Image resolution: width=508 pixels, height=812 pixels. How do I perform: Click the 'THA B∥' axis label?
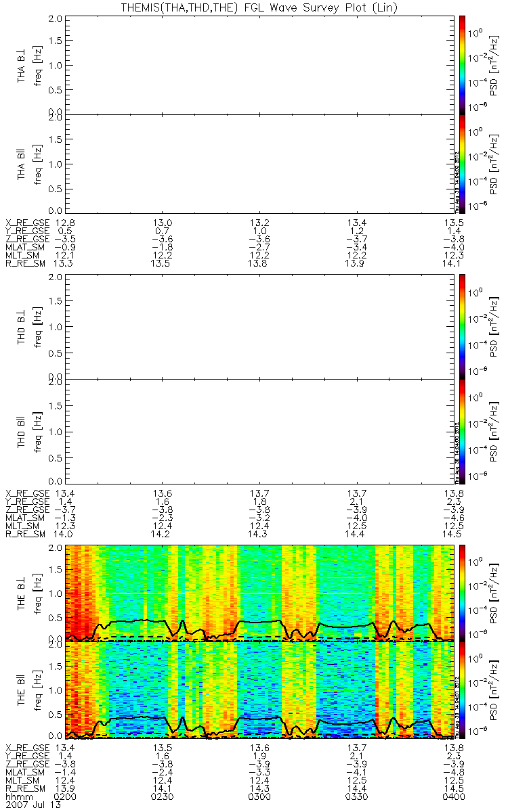coord(22,164)
